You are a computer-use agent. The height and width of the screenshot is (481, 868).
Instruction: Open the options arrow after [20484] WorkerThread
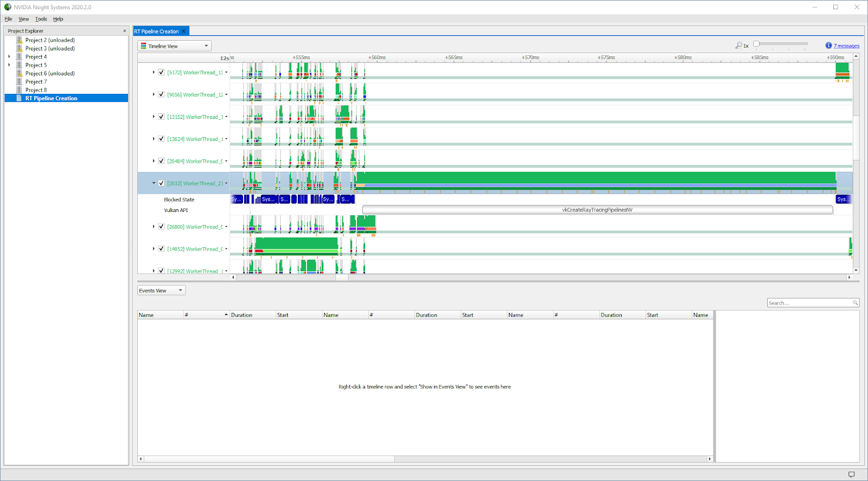(226, 161)
